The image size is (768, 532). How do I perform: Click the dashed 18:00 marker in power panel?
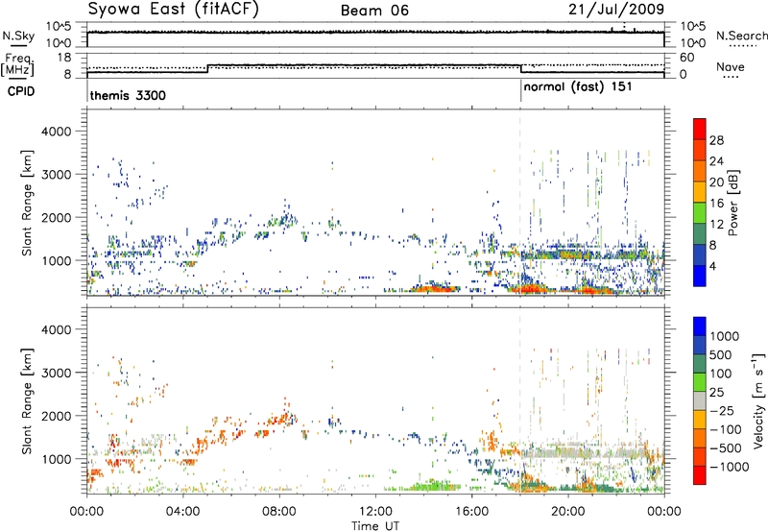click(x=520, y=203)
